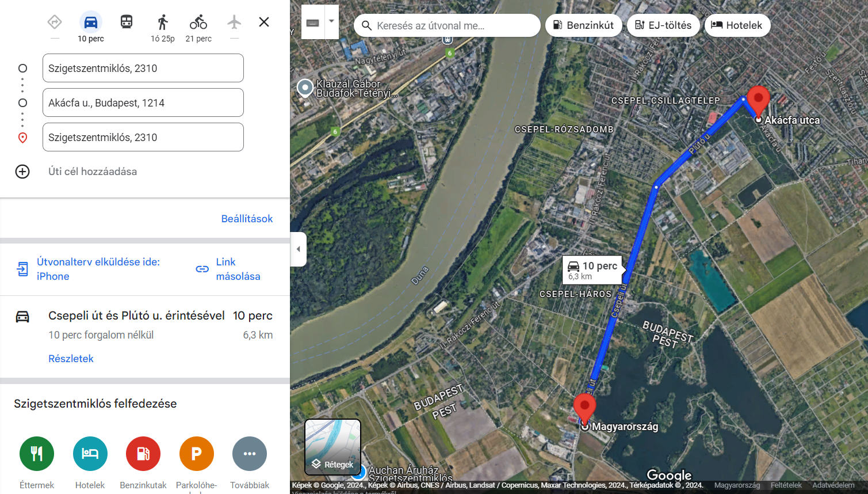Add destination with Úti cél hozzáadása
The image size is (868, 494).
tap(93, 172)
